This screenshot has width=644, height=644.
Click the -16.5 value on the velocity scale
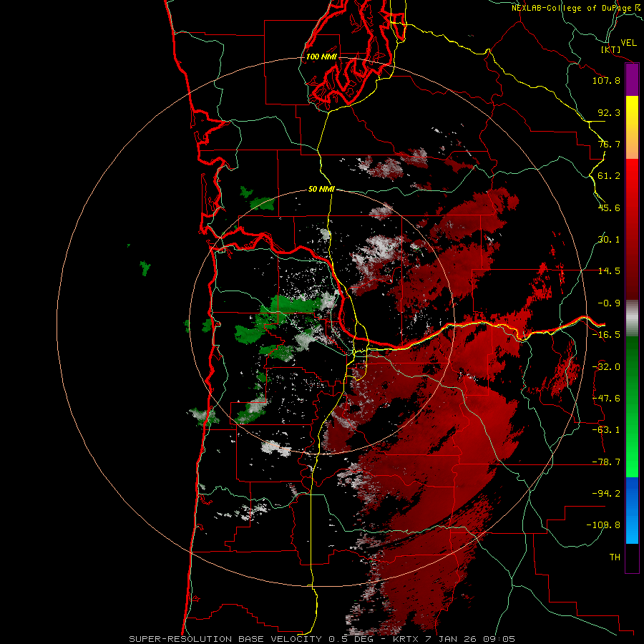click(x=606, y=335)
